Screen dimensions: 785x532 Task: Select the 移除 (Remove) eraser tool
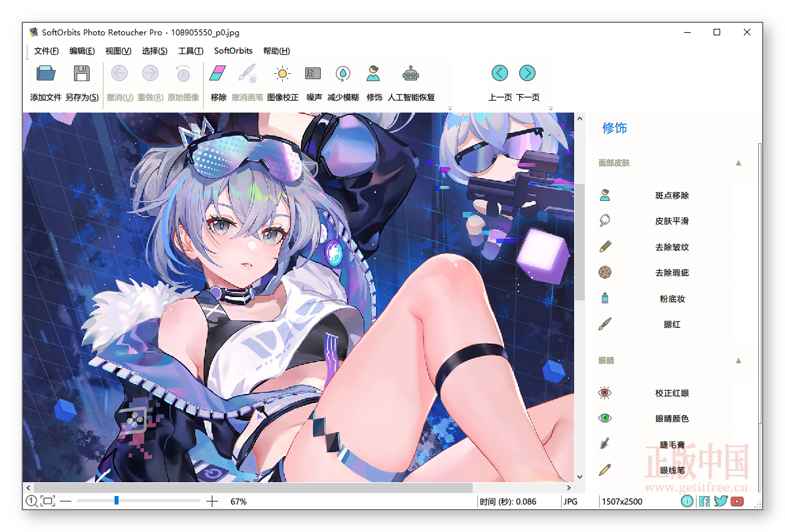[218, 73]
